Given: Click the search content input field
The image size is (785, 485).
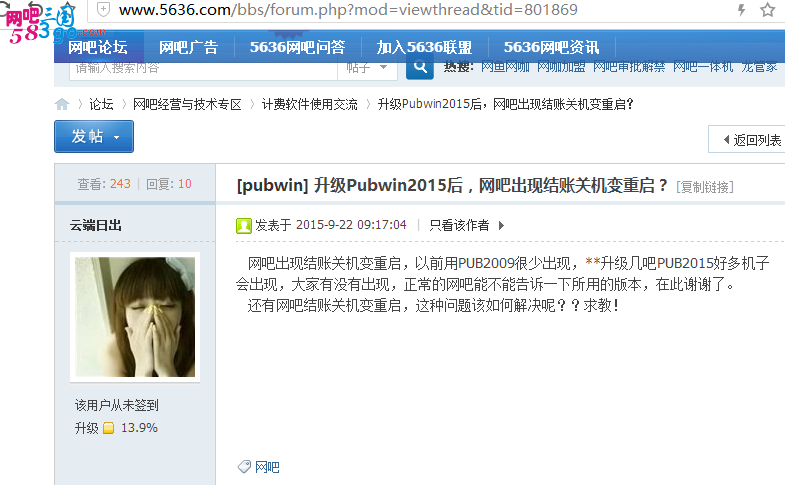Looking at the screenshot, I should point(203,68).
